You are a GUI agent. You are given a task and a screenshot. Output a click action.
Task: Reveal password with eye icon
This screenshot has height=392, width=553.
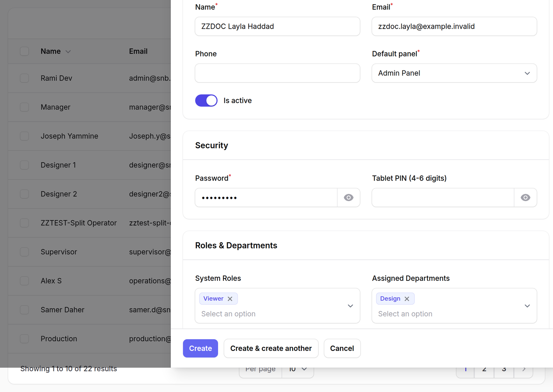coord(348,198)
